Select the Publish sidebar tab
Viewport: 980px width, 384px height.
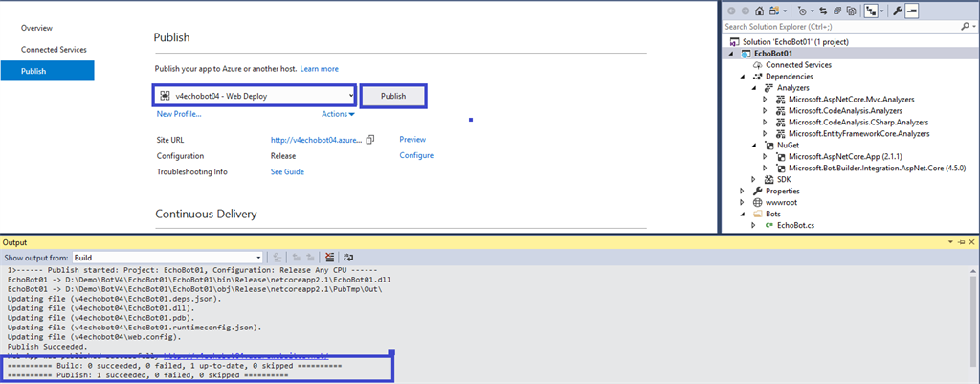point(48,71)
